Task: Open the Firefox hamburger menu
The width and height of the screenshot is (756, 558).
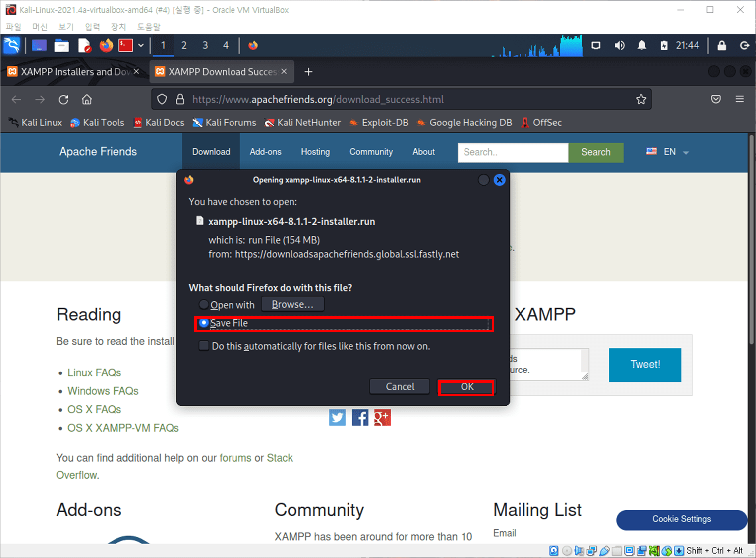Action: pos(740,99)
